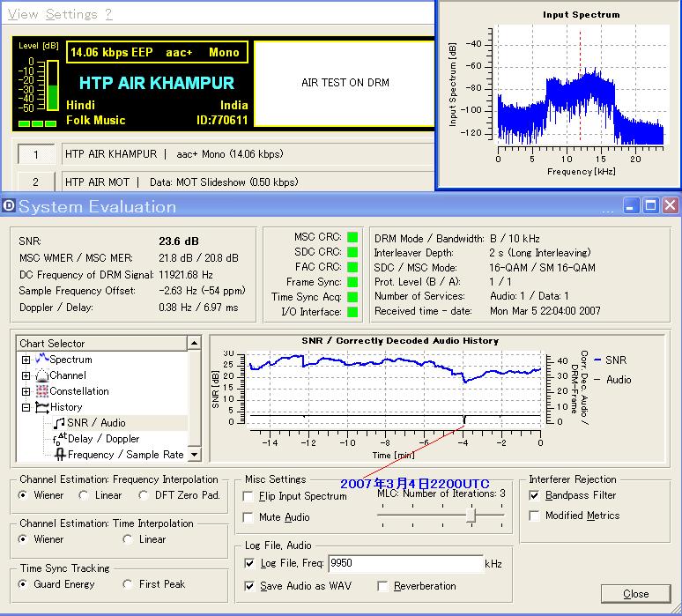Click the Chart Selector scroll down arrow
The width and height of the screenshot is (682, 616).
195,455
